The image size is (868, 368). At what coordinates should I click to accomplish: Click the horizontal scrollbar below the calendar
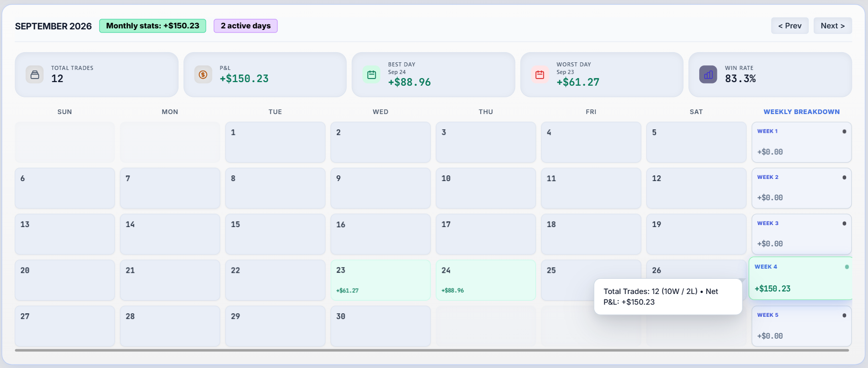point(432,350)
